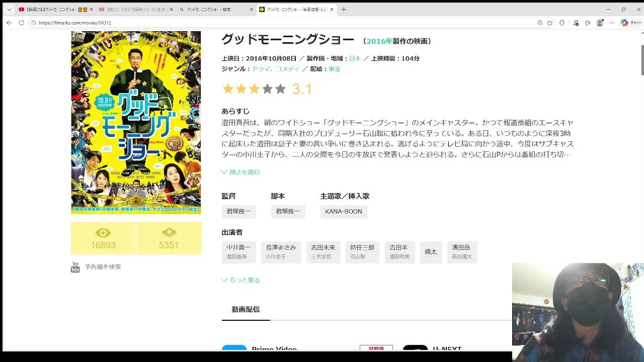Add page to favorites with the star icon

click(x=550, y=23)
